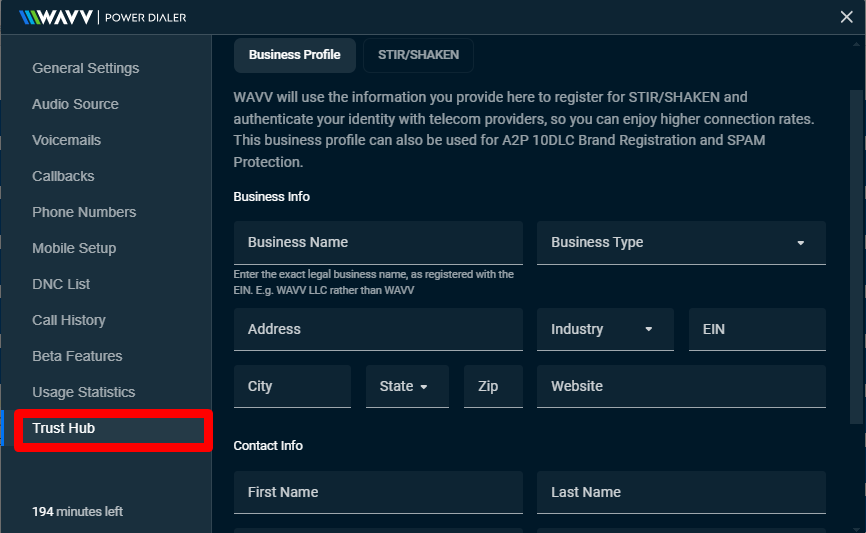Select Phone Numbers in sidebar
The height and width of the screenshot is (533, 866).
click(x=84, y=212)
